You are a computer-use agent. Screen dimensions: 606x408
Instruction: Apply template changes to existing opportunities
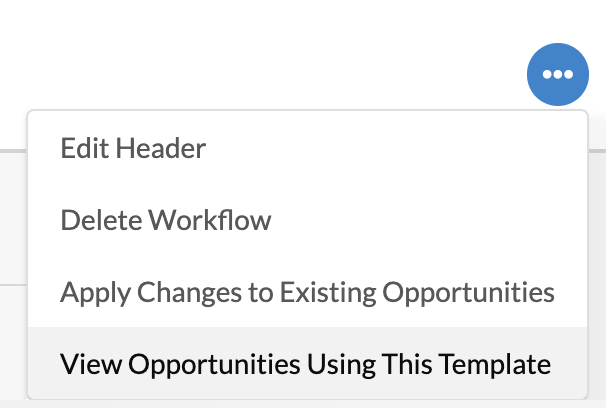coord(308,292)
